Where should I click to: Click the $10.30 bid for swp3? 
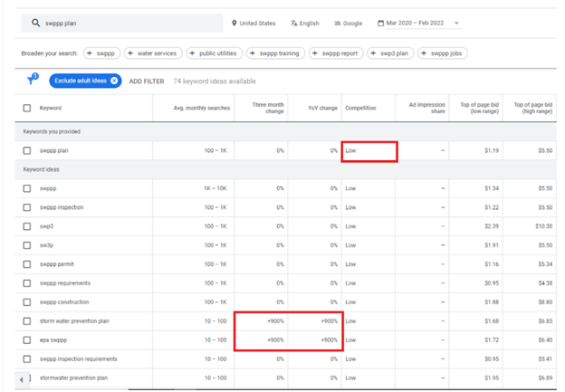coord(544,226)
